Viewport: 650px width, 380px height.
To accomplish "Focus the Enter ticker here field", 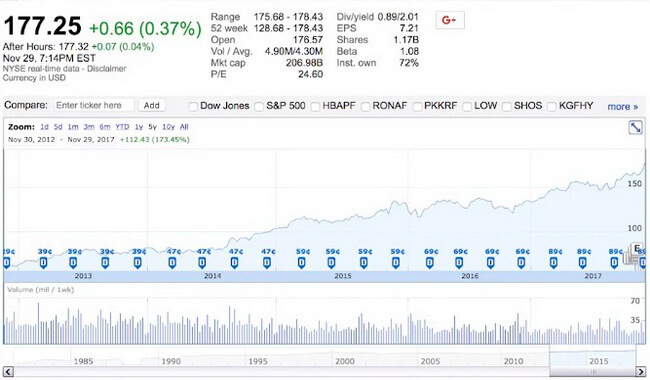I will pos(94,105).
